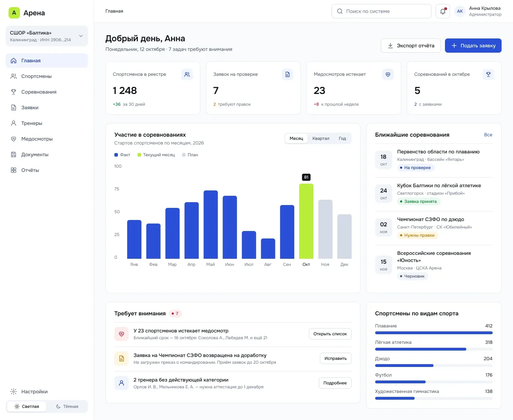This screenshot has height=420, width=513.
Task: Expand the СШОР «Балтика» organization selector
Action: coord(47,36)
